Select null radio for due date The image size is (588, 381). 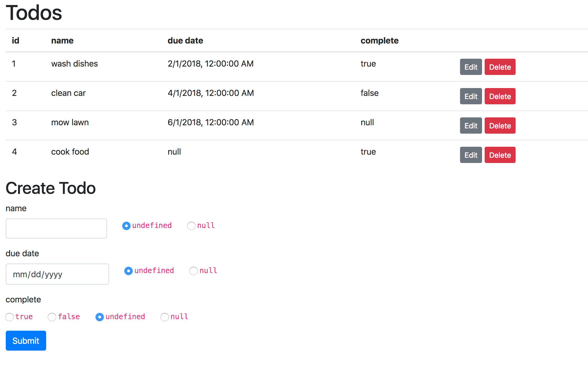point(193,271)
